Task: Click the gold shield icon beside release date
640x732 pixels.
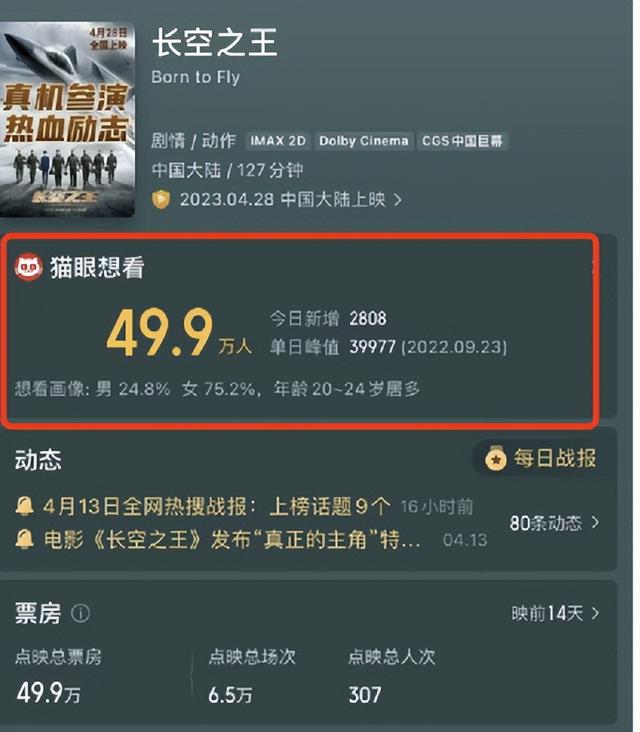Action: [x=161, y=200]
